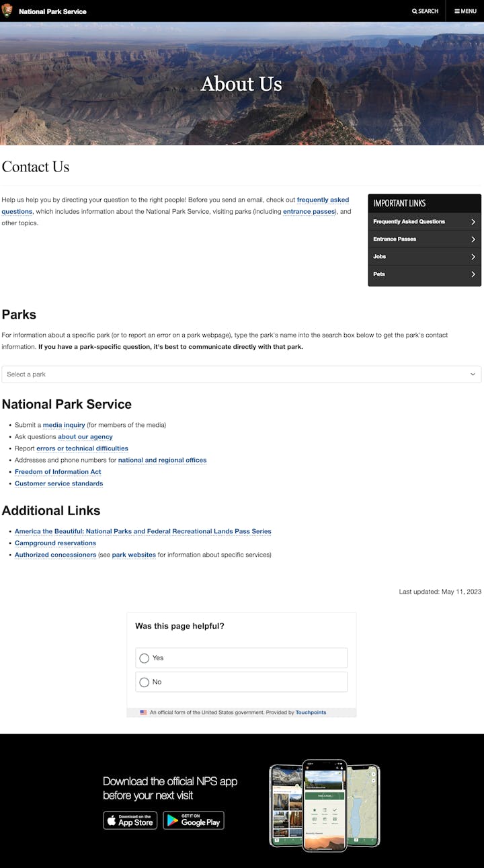Viewport: 484px width, 868px height.
Task: Click the NPS app phone screenshots image
Action: pyautogui.click(x=324, y=805)
